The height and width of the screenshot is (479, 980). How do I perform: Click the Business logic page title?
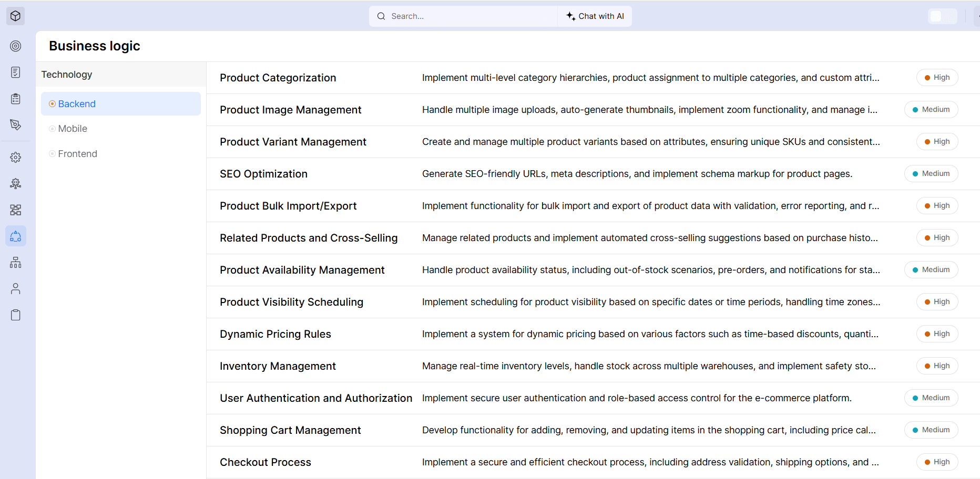click(95, 46)
